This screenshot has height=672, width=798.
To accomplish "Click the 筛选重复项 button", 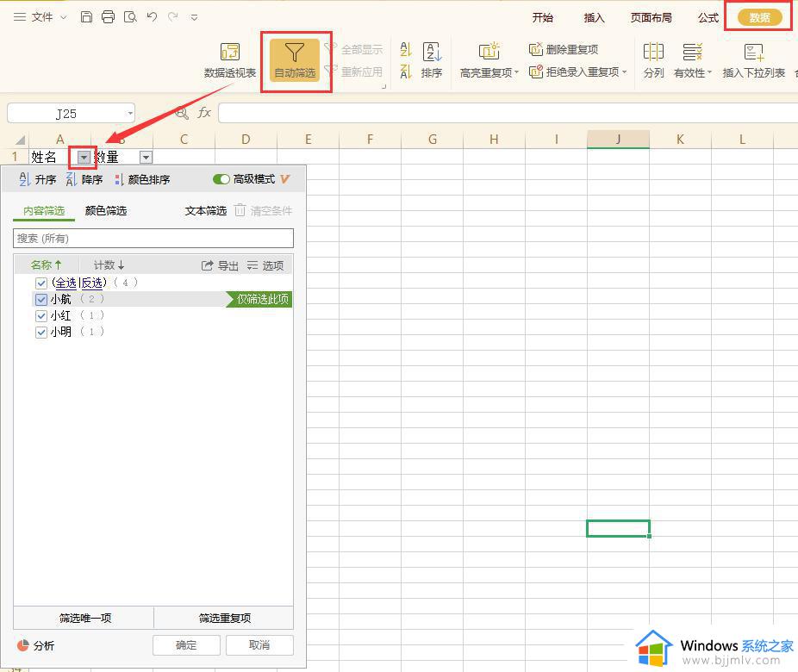I will pos(224,618).
